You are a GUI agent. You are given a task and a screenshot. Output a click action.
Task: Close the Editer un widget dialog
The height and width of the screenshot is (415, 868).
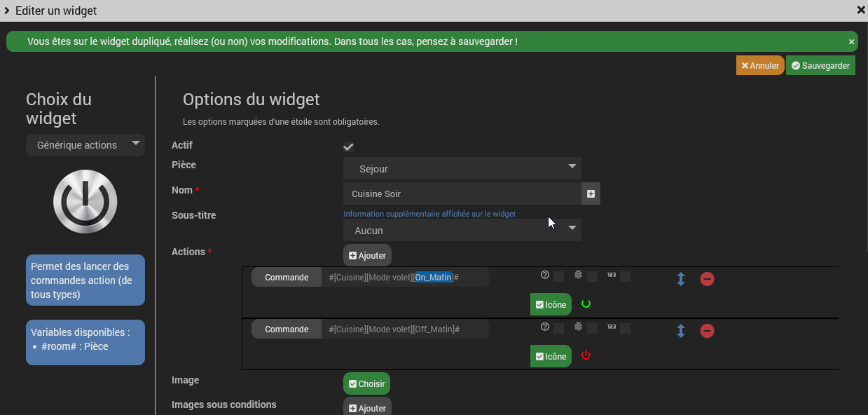[861, 10]
